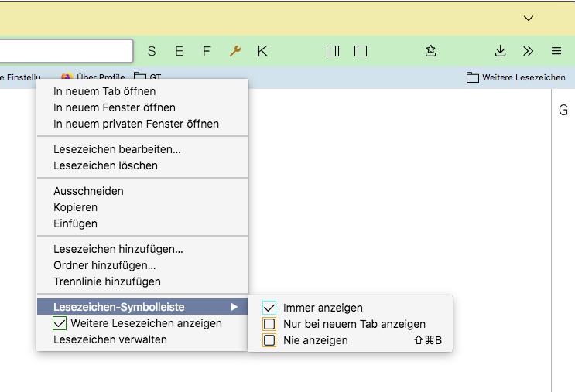Choose 'In neuem Tab öffnen'
The image size is (575, 392).
click(x=104, y=91)
